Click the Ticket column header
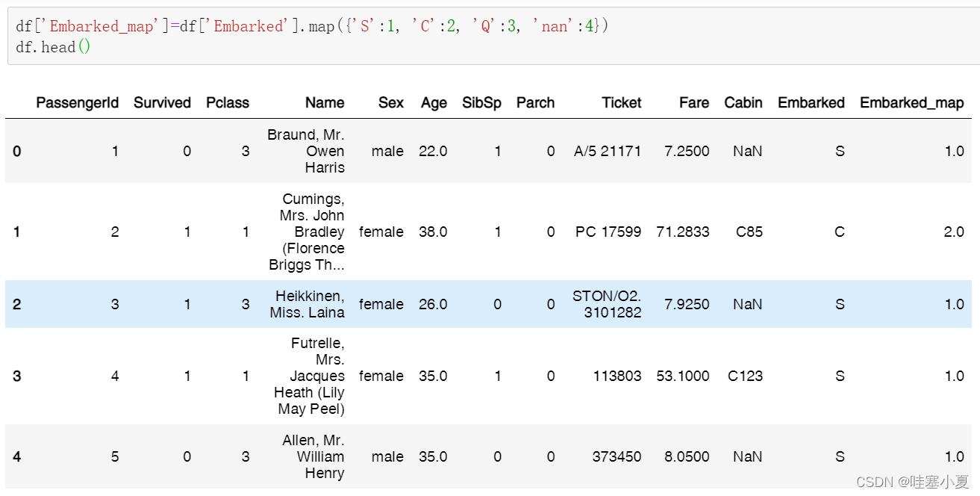This screenshot has height=496, width=980. [621, 102]
